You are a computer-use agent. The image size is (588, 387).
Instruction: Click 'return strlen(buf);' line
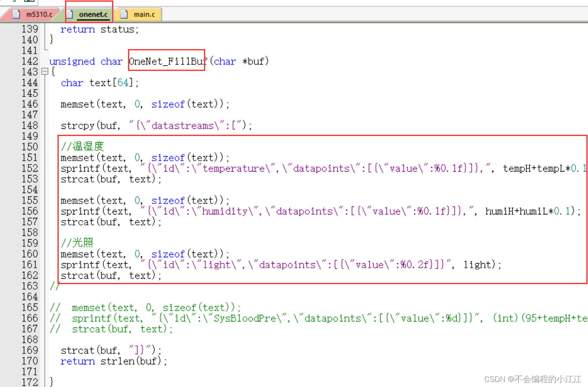[114, 361]
